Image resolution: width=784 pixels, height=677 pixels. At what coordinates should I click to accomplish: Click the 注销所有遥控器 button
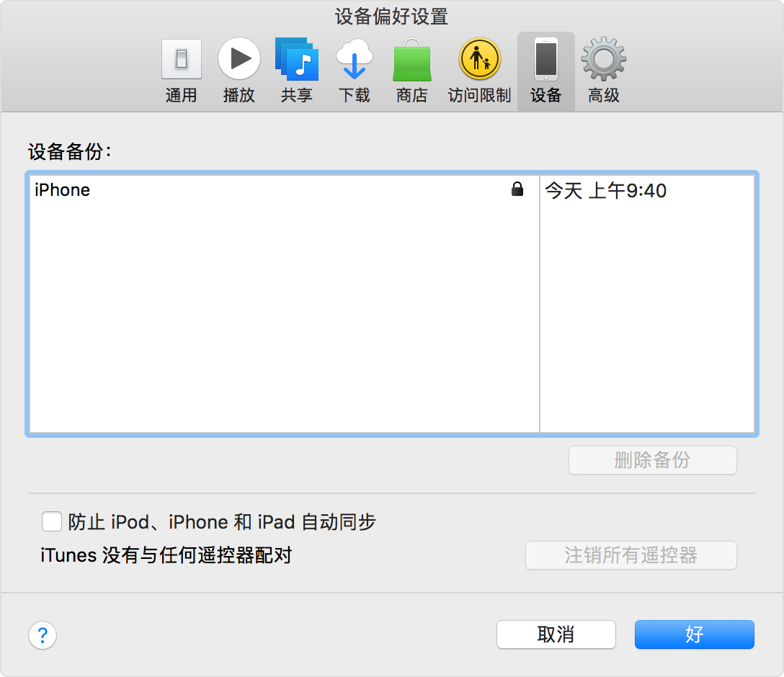631,555
